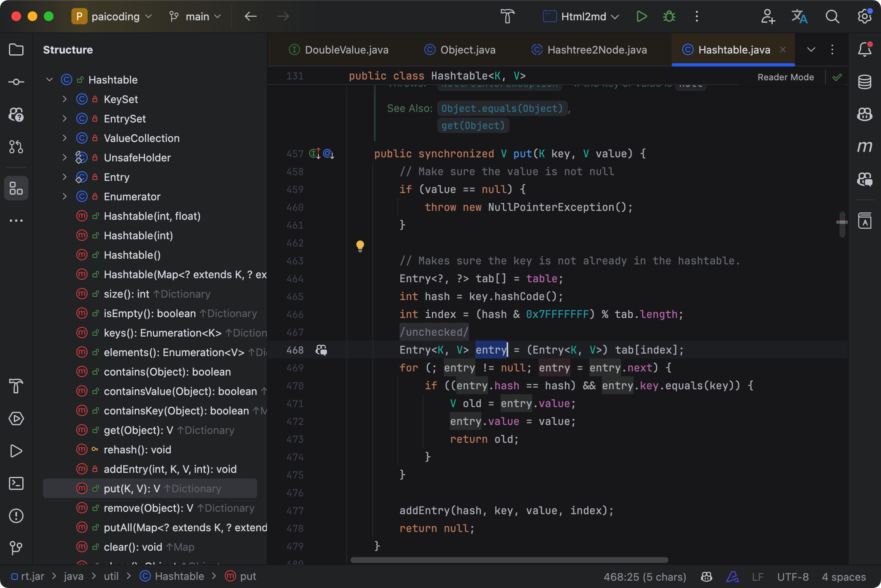881x588 pixels.
Task: Open the Commit tool window
Action: pyautogui.click(x=16, y=82)
